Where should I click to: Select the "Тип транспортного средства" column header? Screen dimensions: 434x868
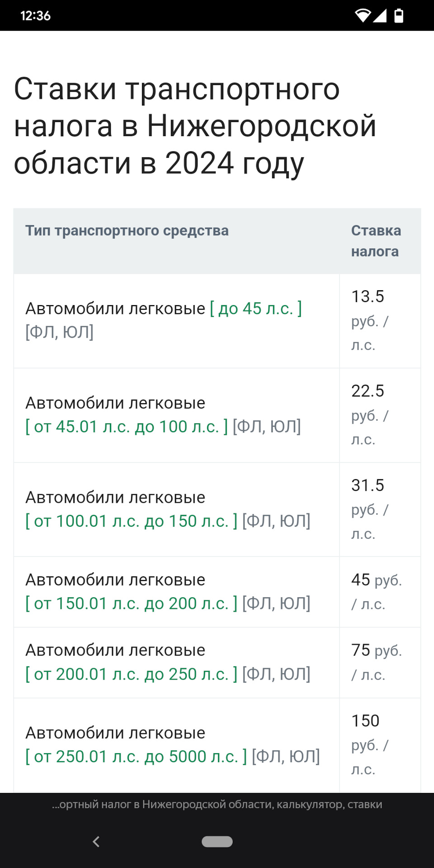point(127,231)
